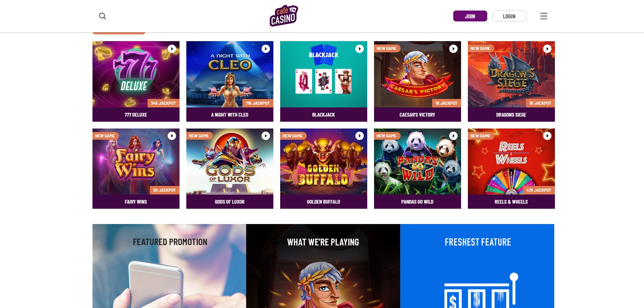Click the Blackjack title label
644x308 pixels.
pyautogui.click(x=323, y=115)
